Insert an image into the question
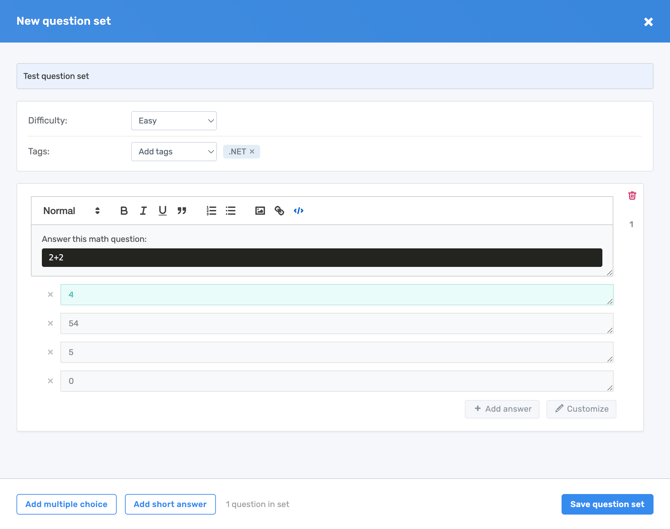Viewport: 670px width, 529px height. click(x=260, y=211)
